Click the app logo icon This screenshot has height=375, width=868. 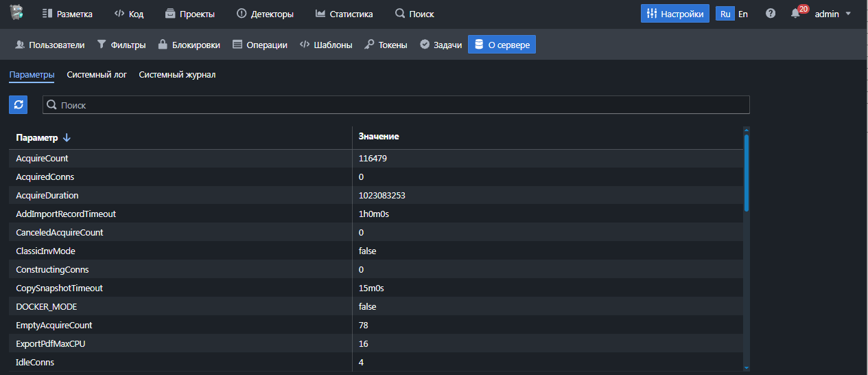point(16,12)
